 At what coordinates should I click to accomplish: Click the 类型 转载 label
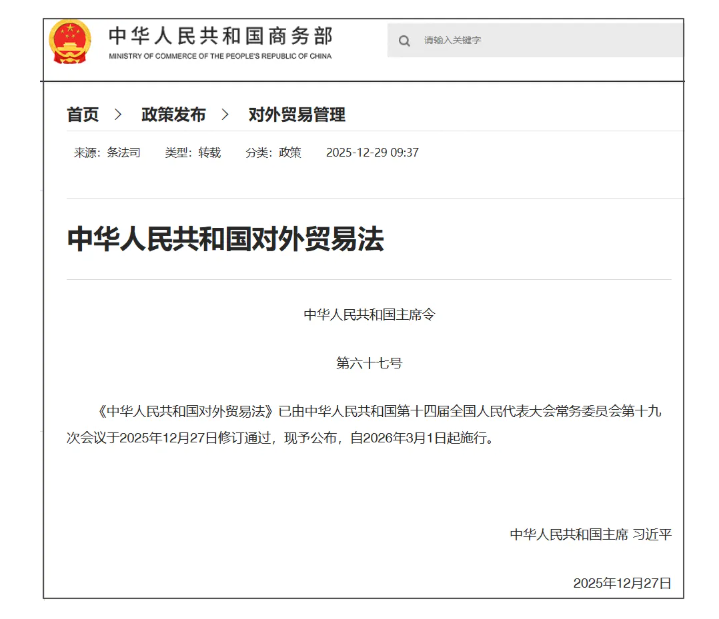(193, 153)
